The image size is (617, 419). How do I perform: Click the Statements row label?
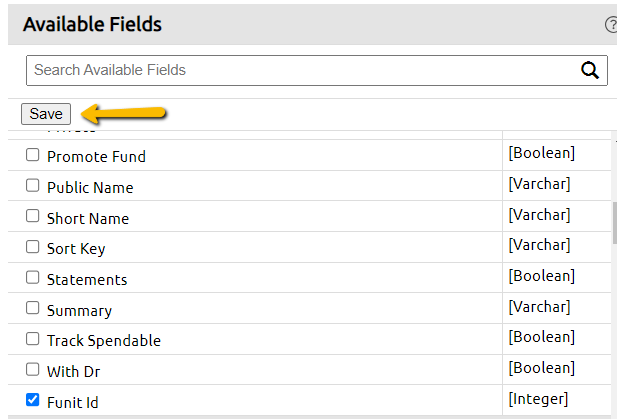tap(87, 280)
